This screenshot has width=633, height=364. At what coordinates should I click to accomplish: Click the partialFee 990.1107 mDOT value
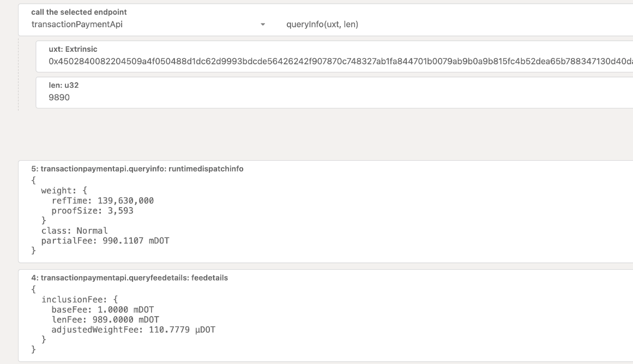tap(135, 240)
